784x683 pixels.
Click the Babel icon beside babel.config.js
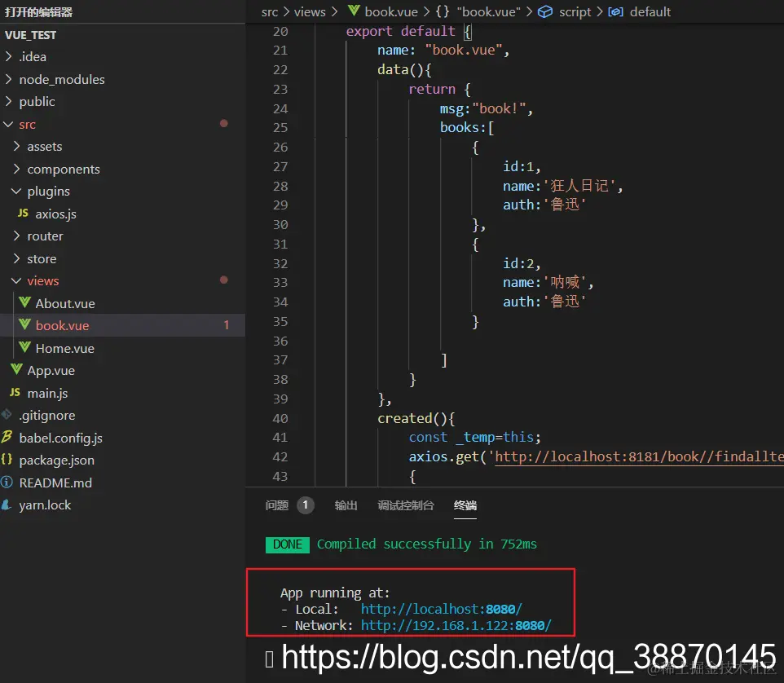(x=7, y=437)
